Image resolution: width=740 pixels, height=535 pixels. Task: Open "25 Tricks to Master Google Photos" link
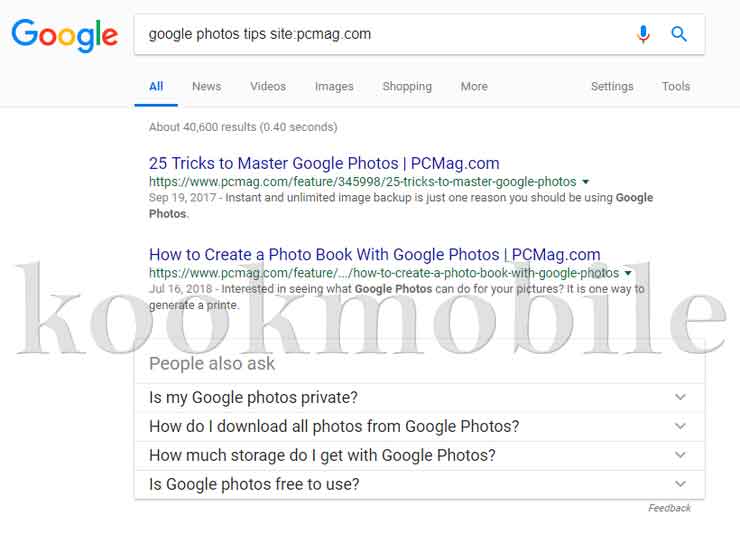[x=324, y=163]
